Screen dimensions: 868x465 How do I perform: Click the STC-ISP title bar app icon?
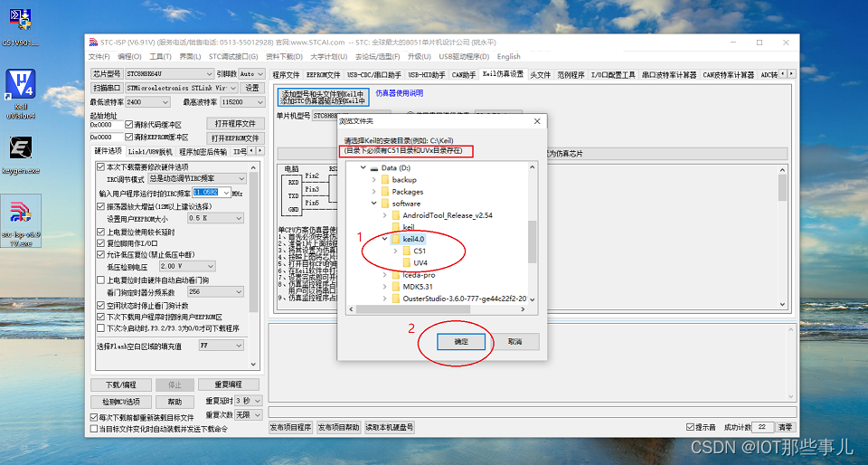[93, 43]
